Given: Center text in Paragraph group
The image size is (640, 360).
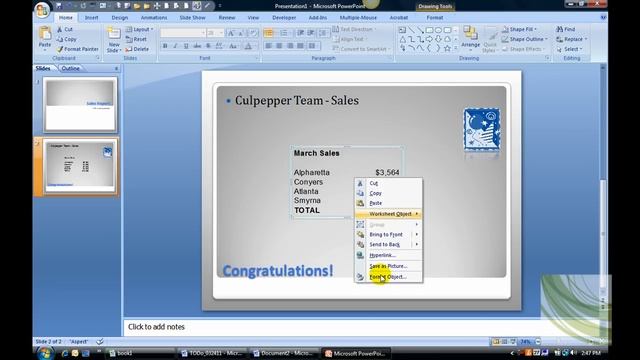Looking at the screenshot, I should point(279,46).
